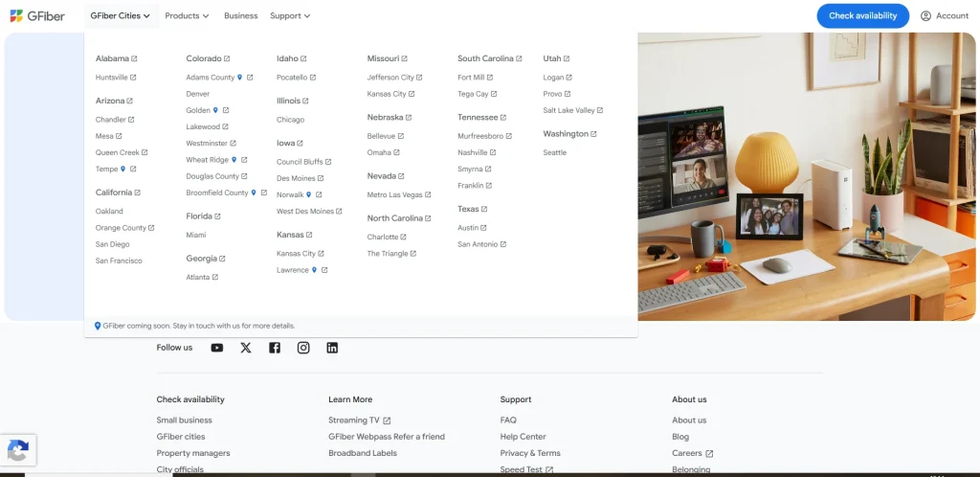The width and height of the screenshot is (980, 477).
Task: Click external link icon next to Texas
Action: [x=484, y=209]
